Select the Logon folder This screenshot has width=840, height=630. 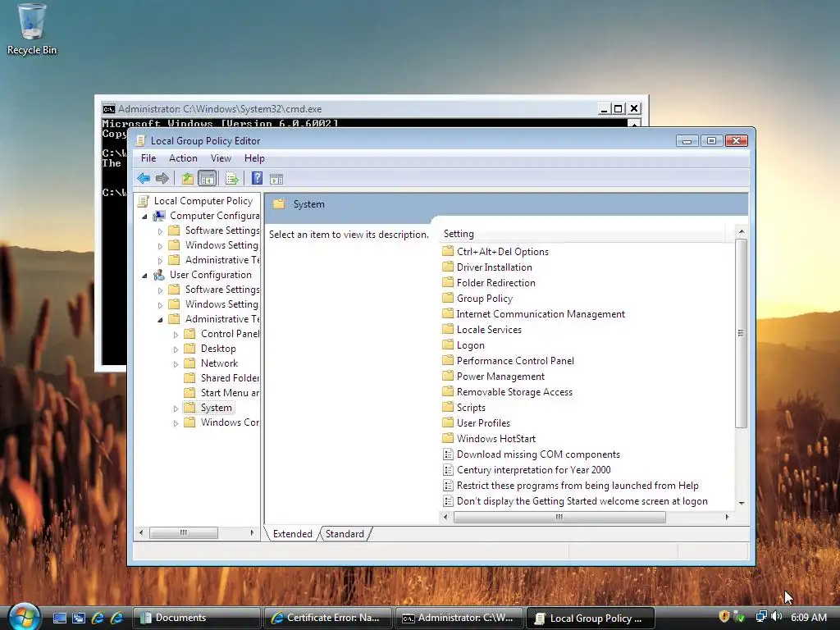[464, 345]
